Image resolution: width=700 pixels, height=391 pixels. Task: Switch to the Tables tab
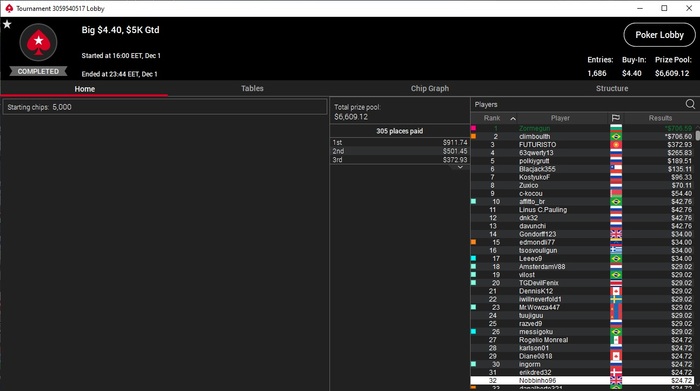252,88
